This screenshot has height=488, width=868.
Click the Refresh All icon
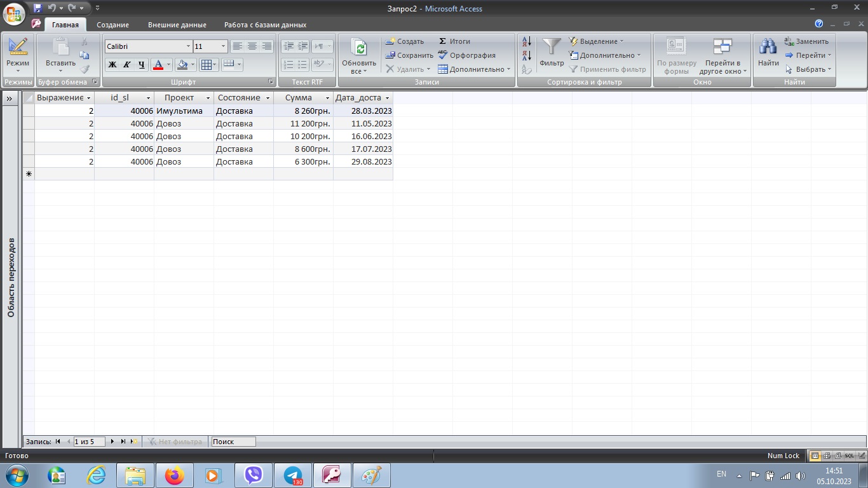point(359,48)
